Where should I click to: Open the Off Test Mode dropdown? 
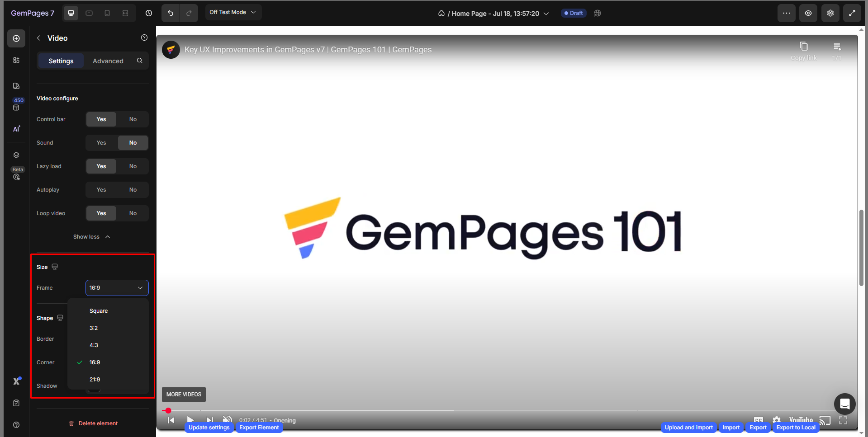coord(233,12)
